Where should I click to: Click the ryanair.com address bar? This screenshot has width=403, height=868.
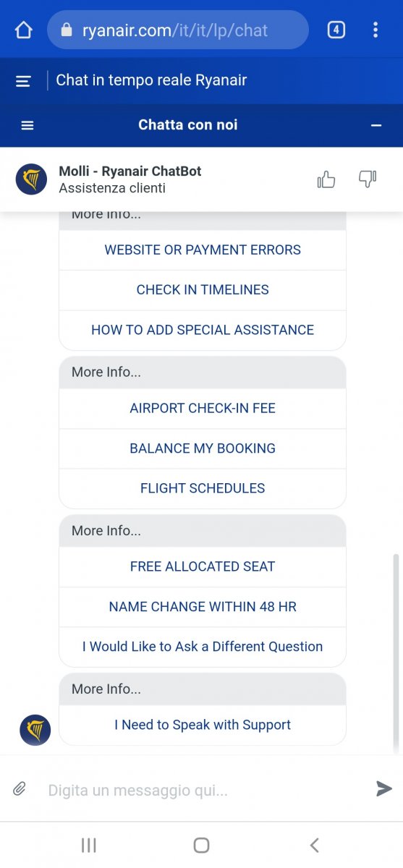(178, 30)
